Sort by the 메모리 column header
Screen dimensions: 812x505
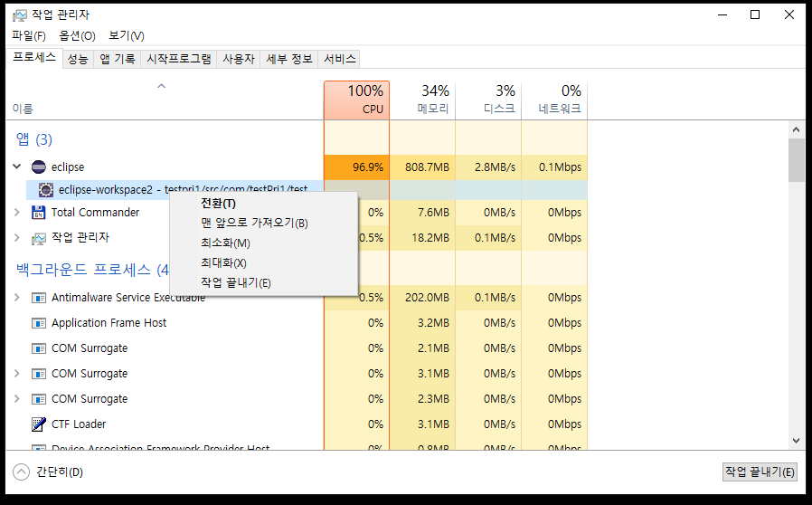[x=422, y=100]
